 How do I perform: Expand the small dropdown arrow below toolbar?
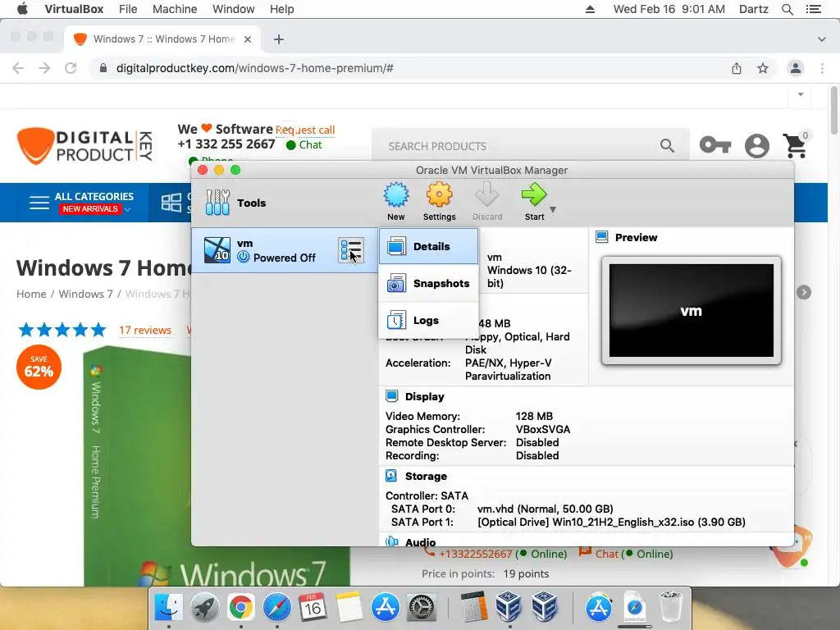coord(801,94)
